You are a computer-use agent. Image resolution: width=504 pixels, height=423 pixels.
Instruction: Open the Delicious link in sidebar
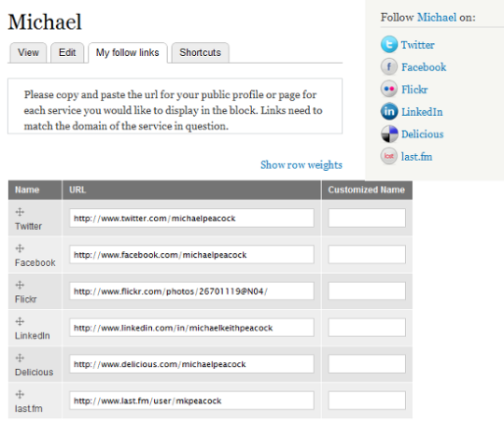click(423, 134)
